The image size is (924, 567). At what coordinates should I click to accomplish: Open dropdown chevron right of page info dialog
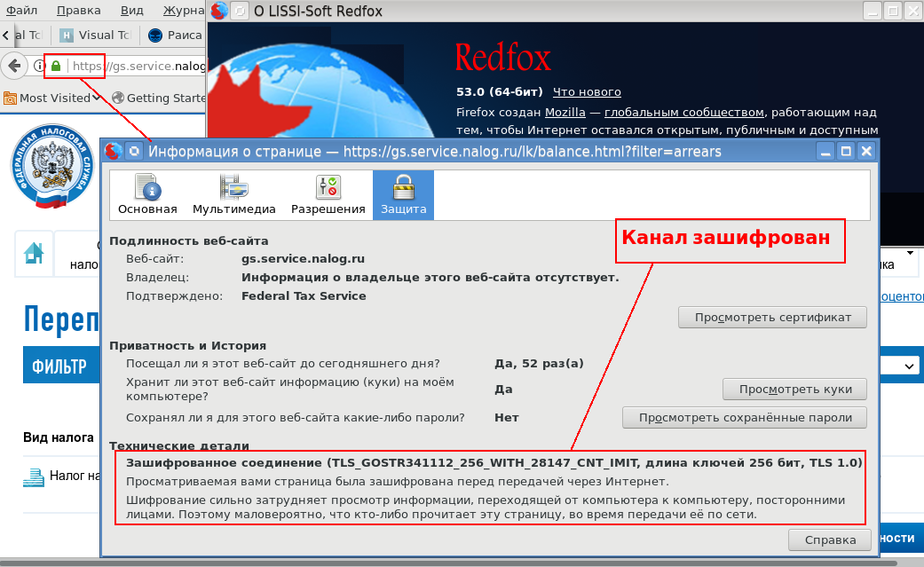909,366
